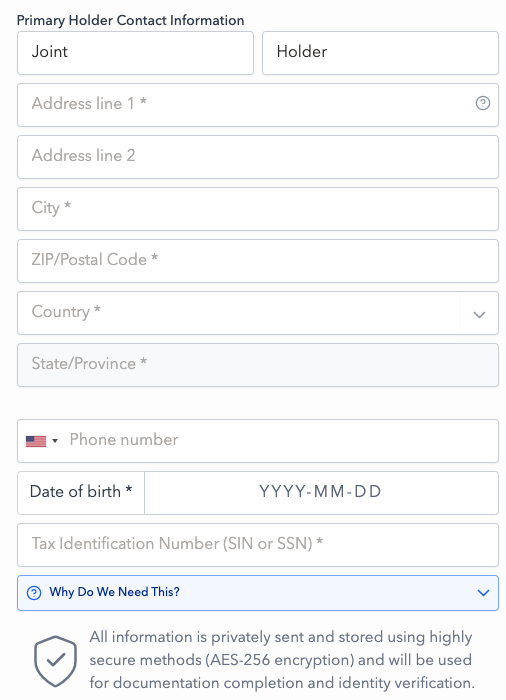
Task: Click the Date of birth label
Action: [81, 492]
